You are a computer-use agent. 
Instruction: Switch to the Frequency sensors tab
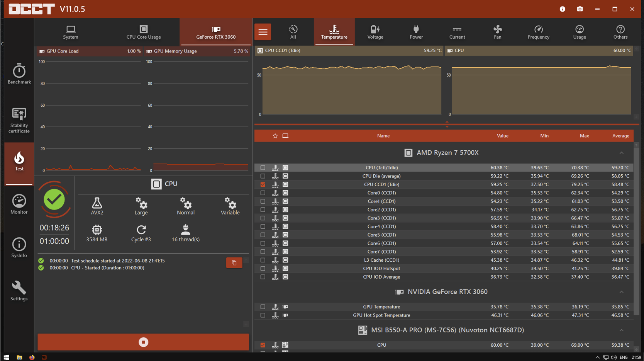pyautogui.click(x=539, y=32)
